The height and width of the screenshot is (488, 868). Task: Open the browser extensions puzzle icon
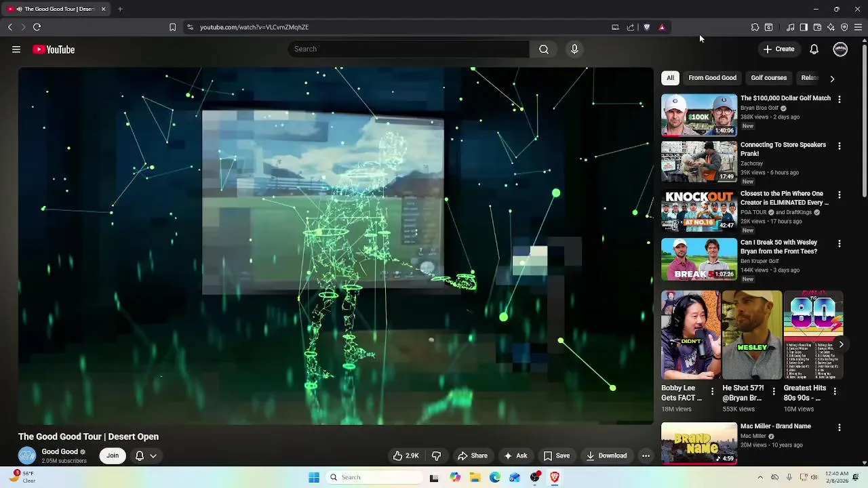click(755, 27)
